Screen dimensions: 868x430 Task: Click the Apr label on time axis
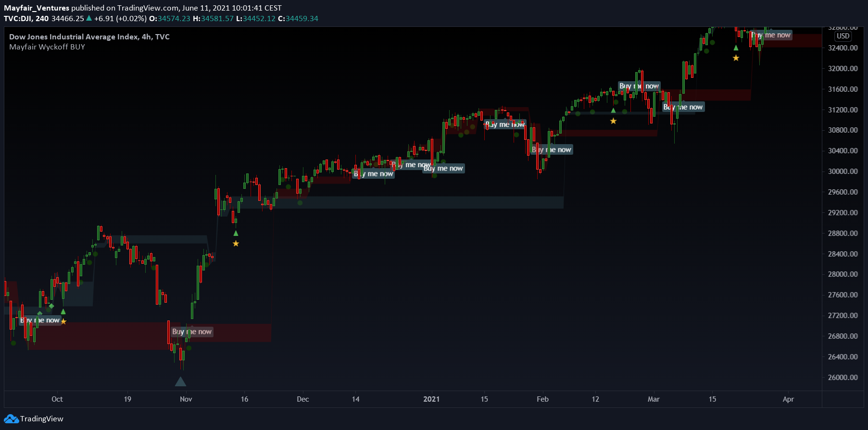[788, 399]
